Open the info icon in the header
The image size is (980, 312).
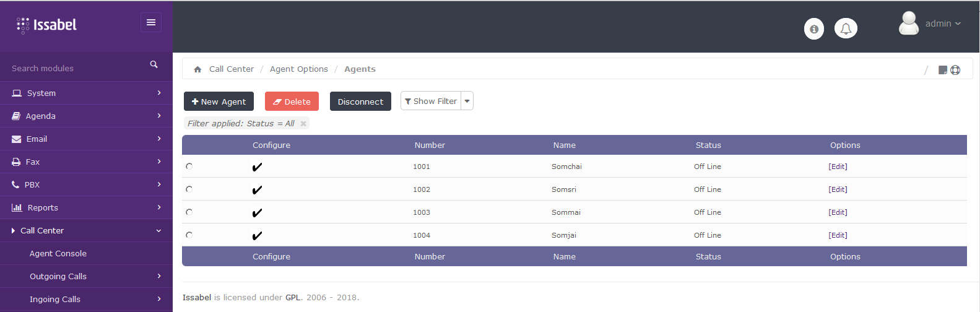pyautogui.click(x=813, y=29)
